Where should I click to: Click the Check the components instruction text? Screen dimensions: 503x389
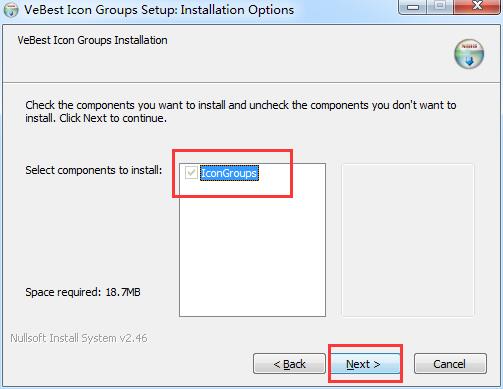pyautogui.click(x=241, y=105)
